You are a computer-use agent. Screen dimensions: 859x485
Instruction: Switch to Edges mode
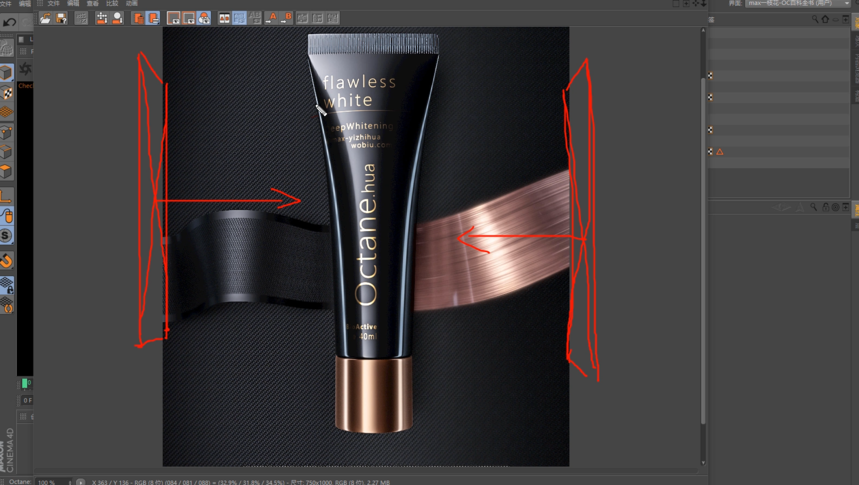point(6,152)
